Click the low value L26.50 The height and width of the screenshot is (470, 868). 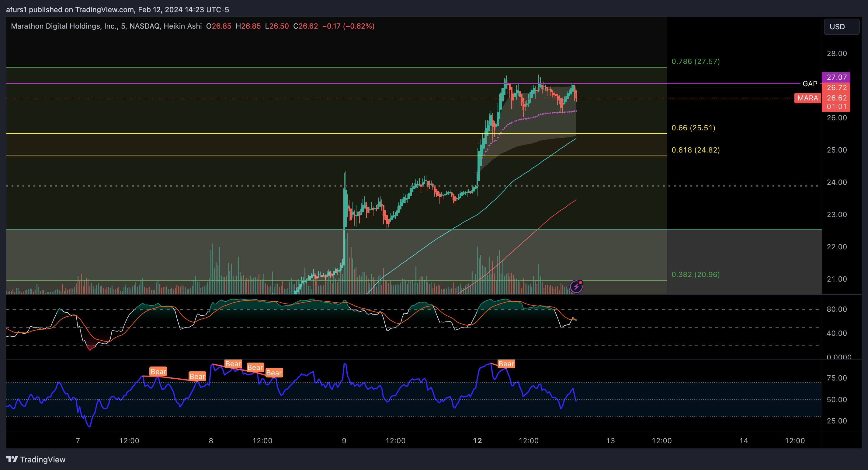277,26
